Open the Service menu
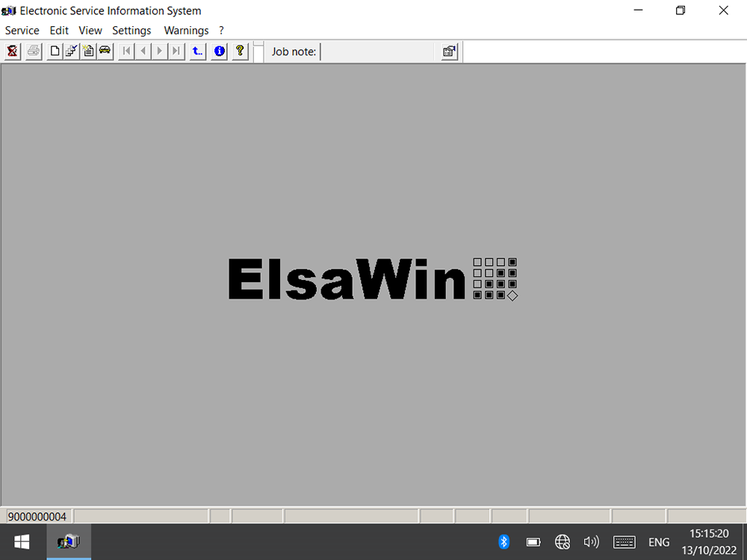747x560 pixels. point(22,31)
